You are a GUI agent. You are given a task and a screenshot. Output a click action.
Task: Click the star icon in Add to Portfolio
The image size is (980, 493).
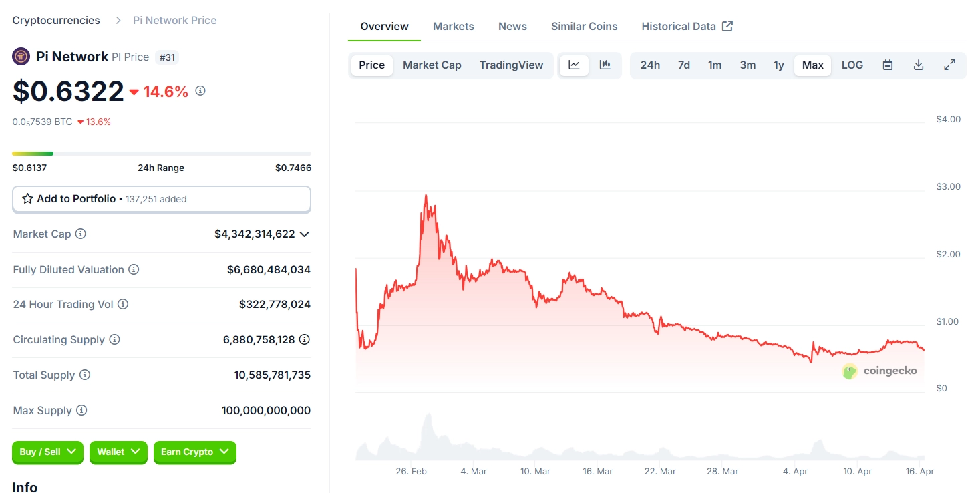27,199
